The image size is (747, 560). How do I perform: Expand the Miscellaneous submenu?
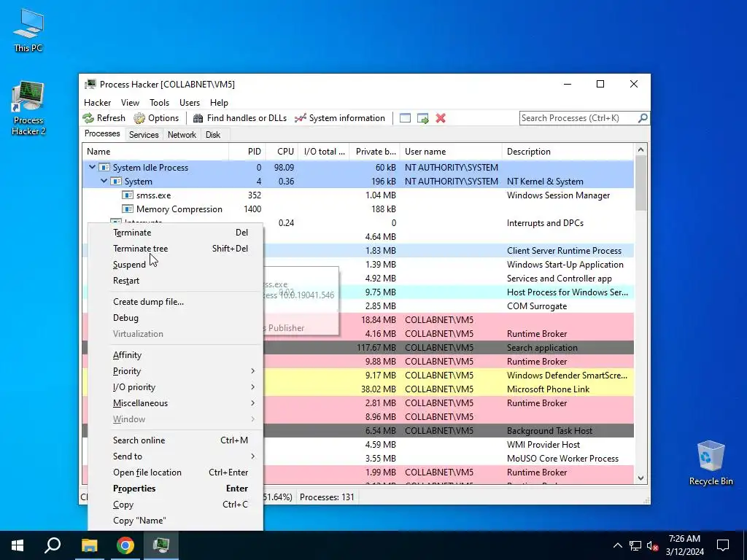tap(176, 403)
